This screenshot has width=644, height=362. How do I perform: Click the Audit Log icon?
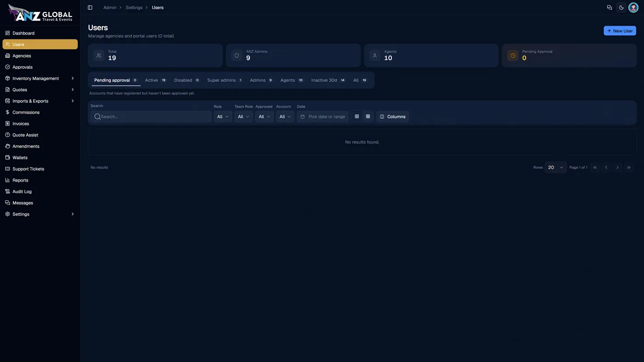(7, 192)
